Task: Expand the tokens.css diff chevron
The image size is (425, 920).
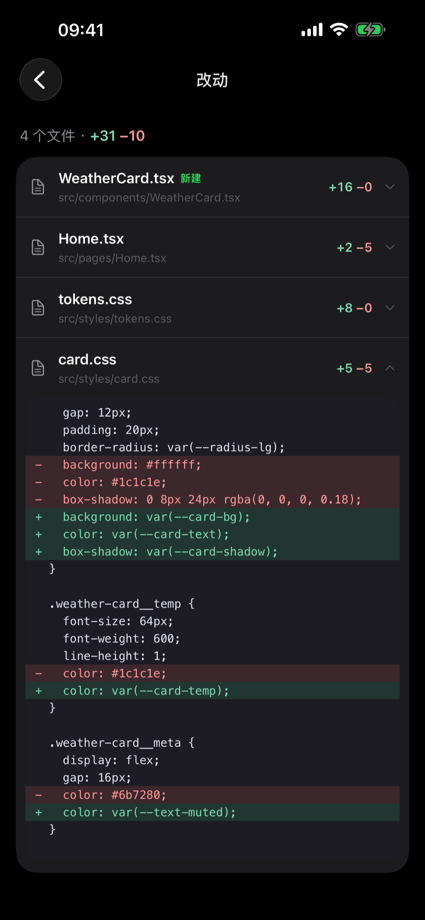Action: 390,307
